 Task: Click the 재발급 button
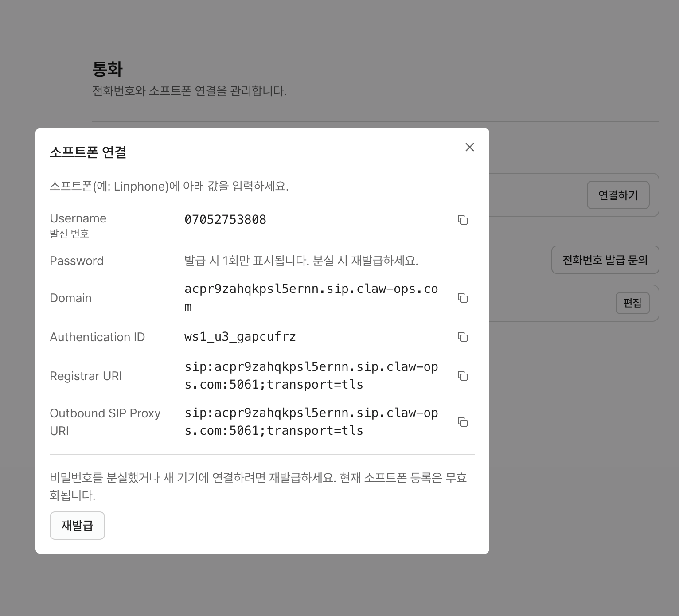[x=77, y=526]
